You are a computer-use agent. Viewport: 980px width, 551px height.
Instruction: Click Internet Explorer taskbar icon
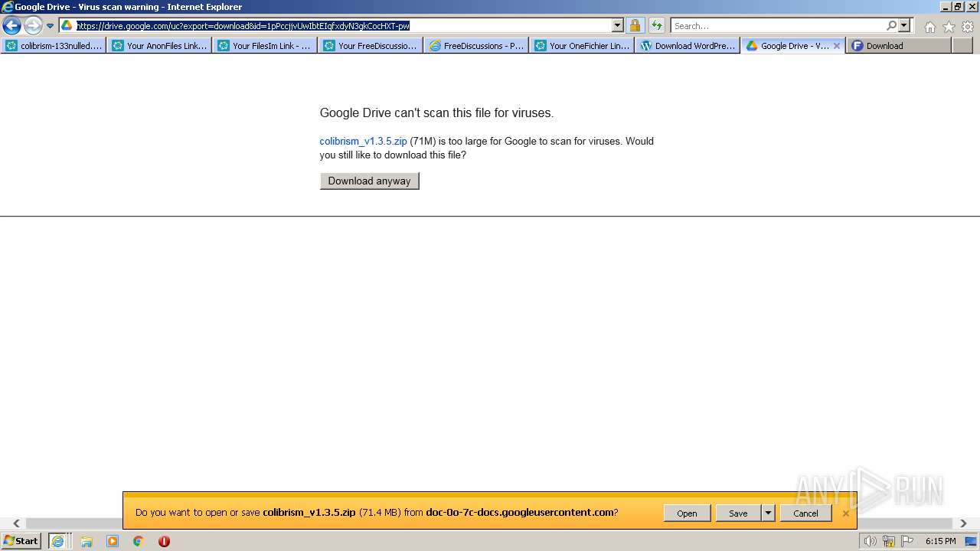(58, 541)
